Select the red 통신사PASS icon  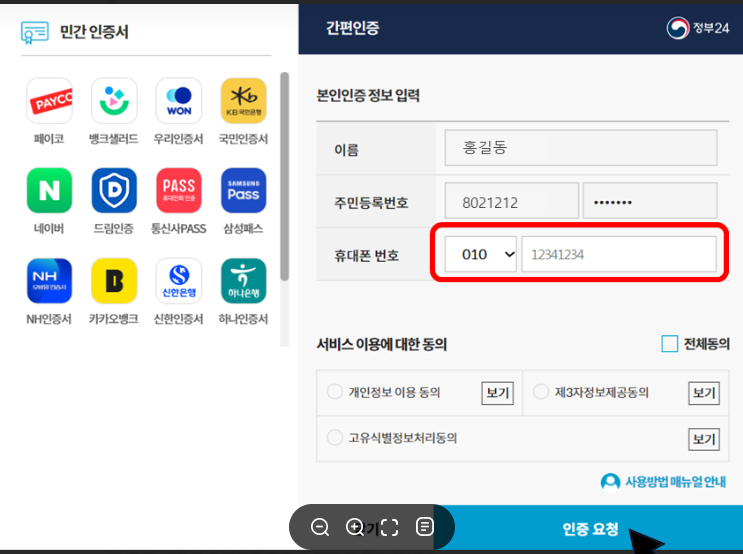179,191
